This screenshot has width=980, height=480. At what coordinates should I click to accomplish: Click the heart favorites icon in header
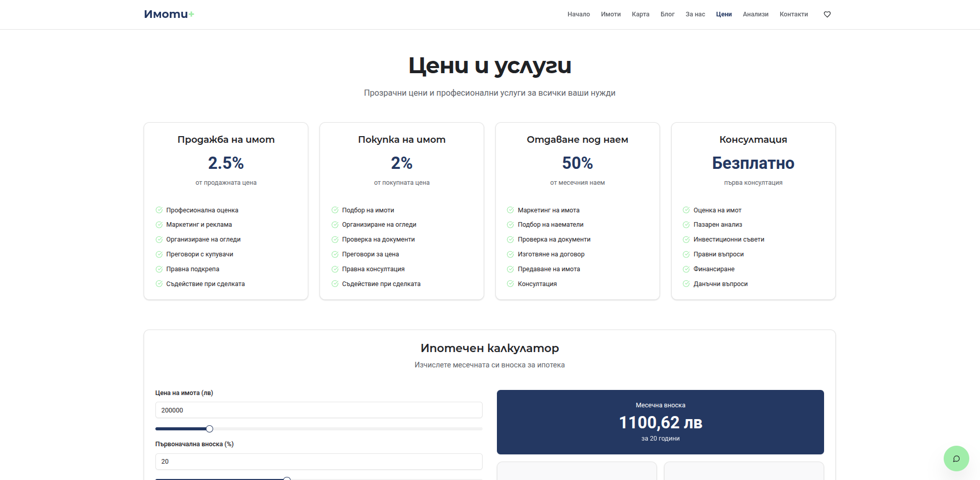(x=827, y=14)
